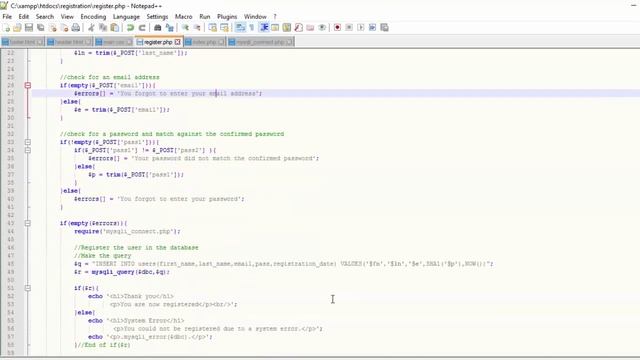Open Find with the binoculars icon

click(x=158, y=28)
